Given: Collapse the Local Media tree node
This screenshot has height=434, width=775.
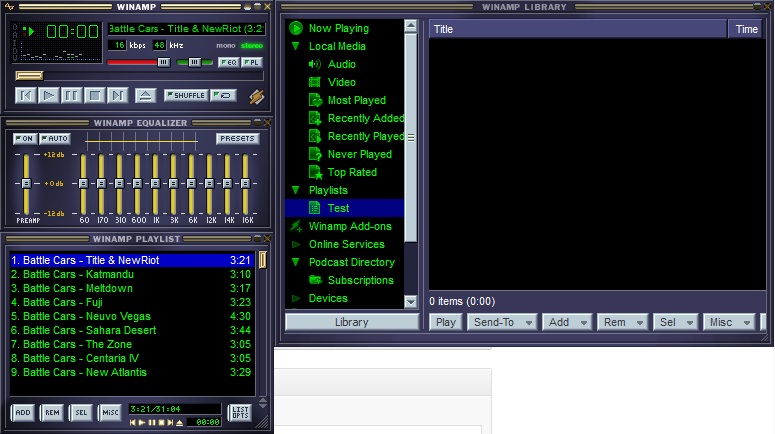Looking at the screenshot, I should (296, 46).
